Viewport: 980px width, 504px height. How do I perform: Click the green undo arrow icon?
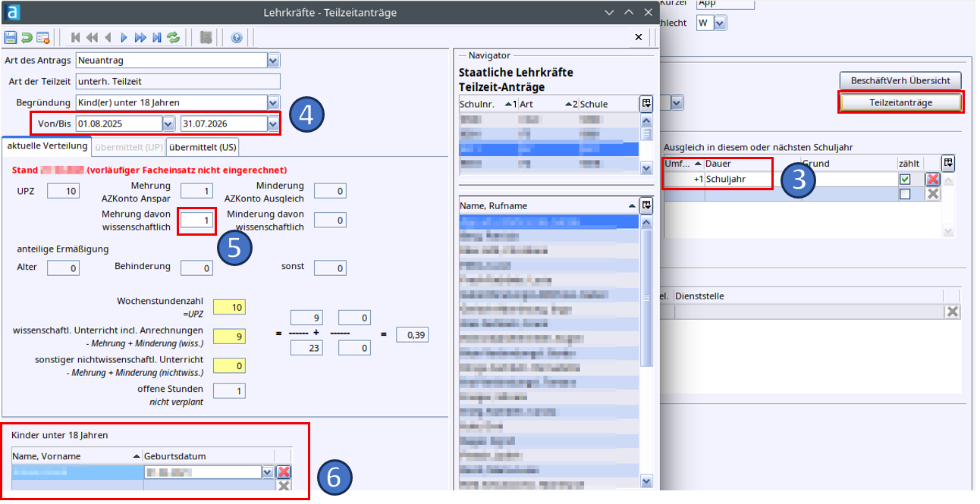[27, 37]
